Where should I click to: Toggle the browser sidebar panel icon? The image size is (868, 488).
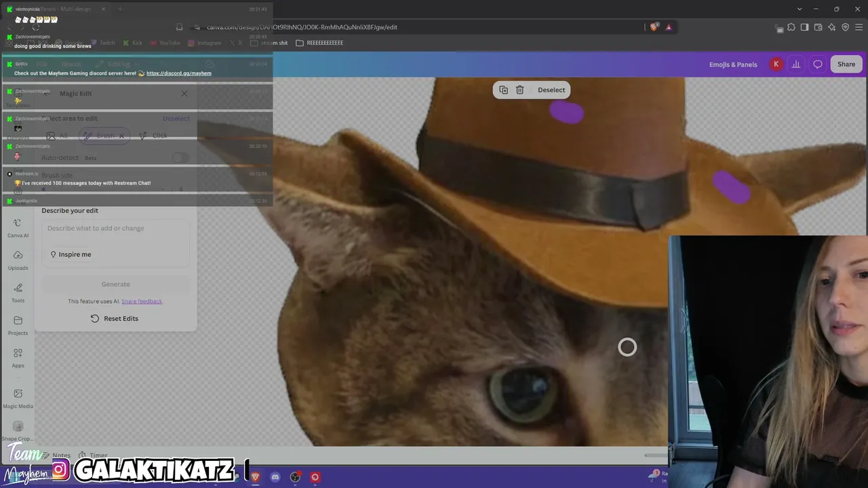click(804, 27)
